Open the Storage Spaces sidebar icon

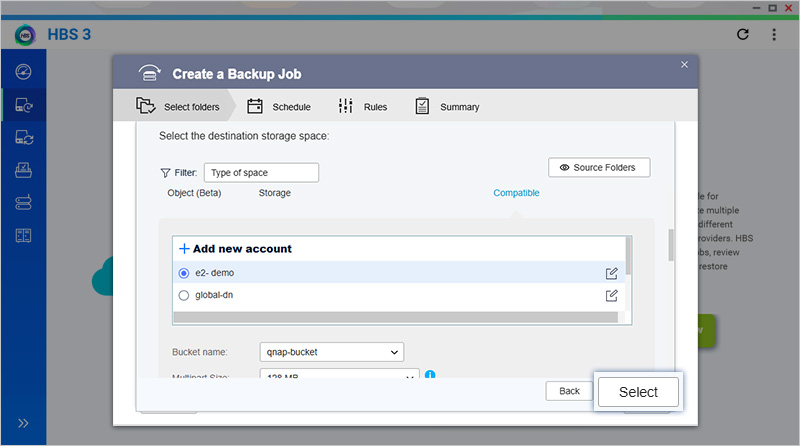coord(23,203)
